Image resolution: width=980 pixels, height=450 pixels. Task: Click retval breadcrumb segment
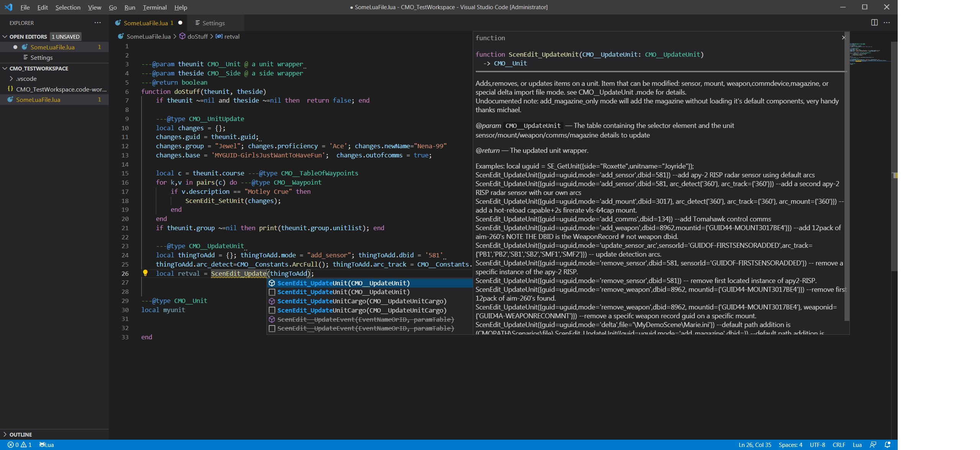(x=232, y=36)
